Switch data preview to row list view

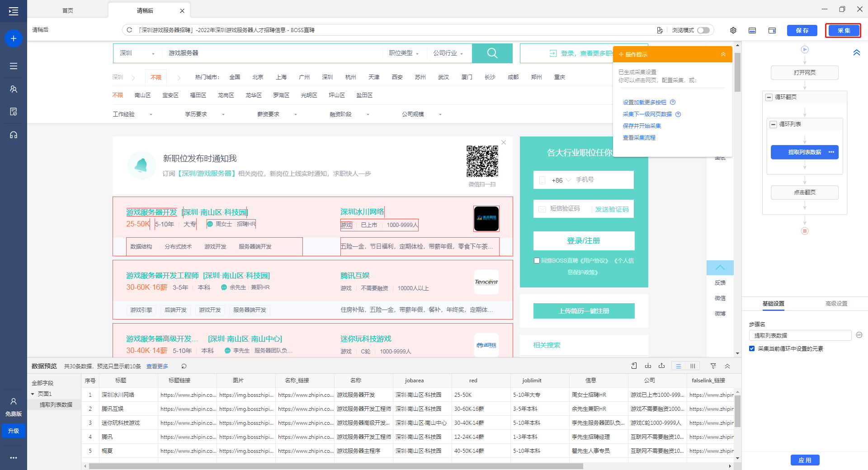tap(679, 366)
